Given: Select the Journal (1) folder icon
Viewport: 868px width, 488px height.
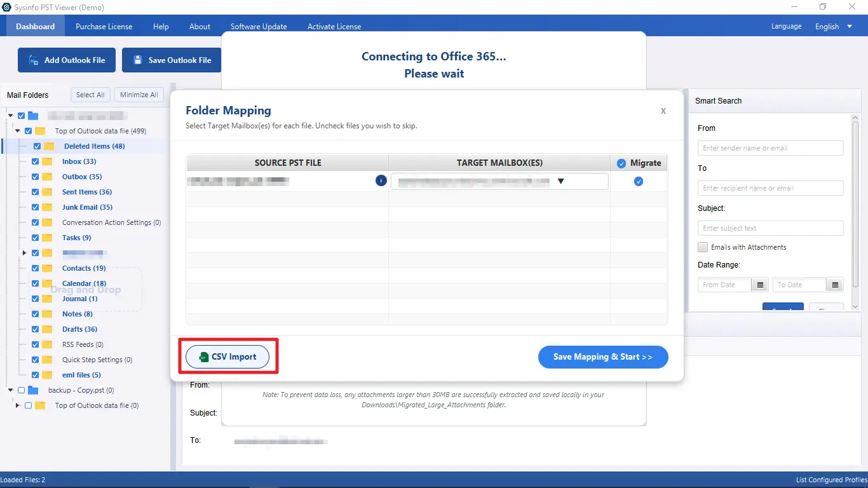Looking at the screenshot, I should click(47, 299).
